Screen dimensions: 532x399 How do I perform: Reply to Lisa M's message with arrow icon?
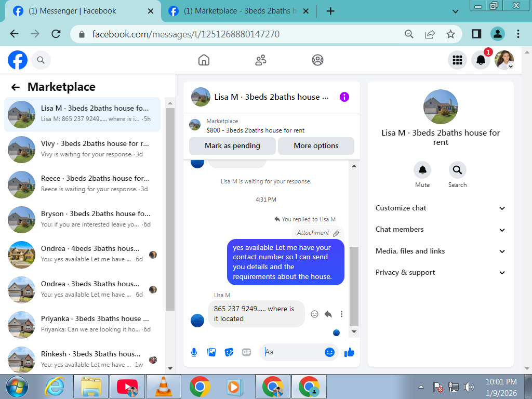pyautogui.click(x=328, y=314)
